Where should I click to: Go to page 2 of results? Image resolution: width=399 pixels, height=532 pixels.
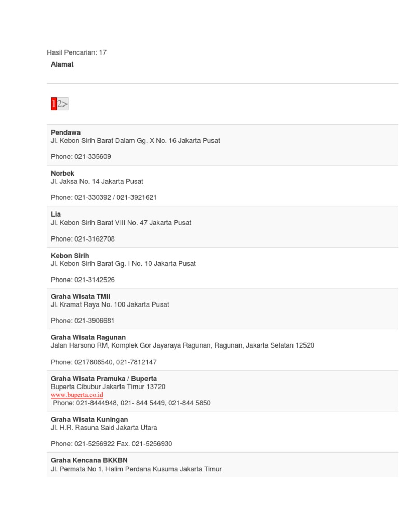(x=60, y=104)
